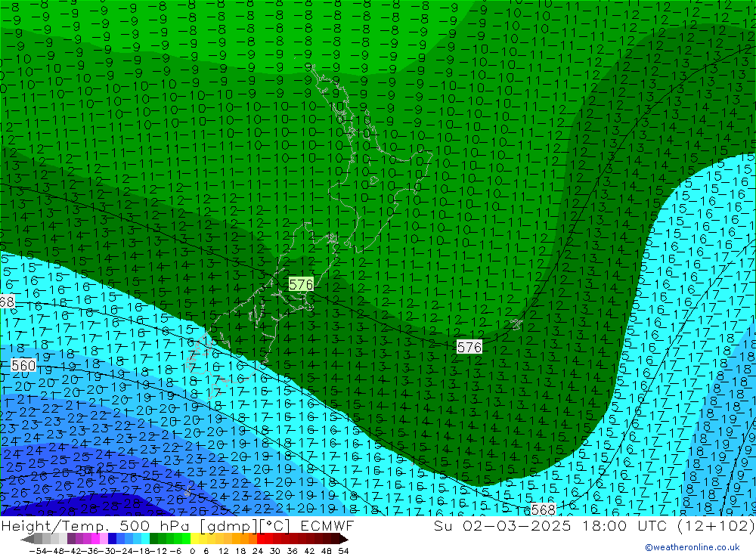This screenshot has width=756, height=554.
Task: Click the white 576 label east of New Zealand
Action: pyautogui.click(x=469, y=347)
